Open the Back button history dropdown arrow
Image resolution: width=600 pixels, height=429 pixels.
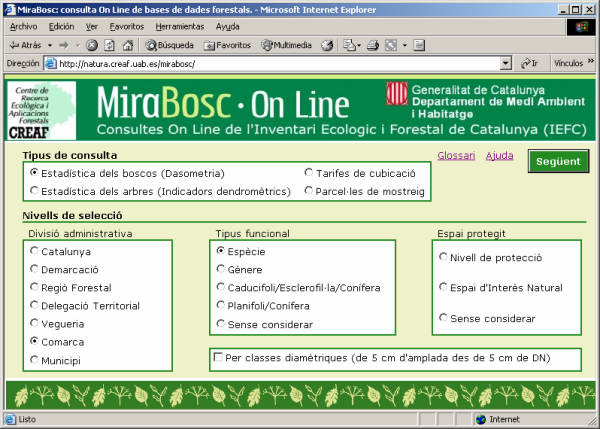50,46
